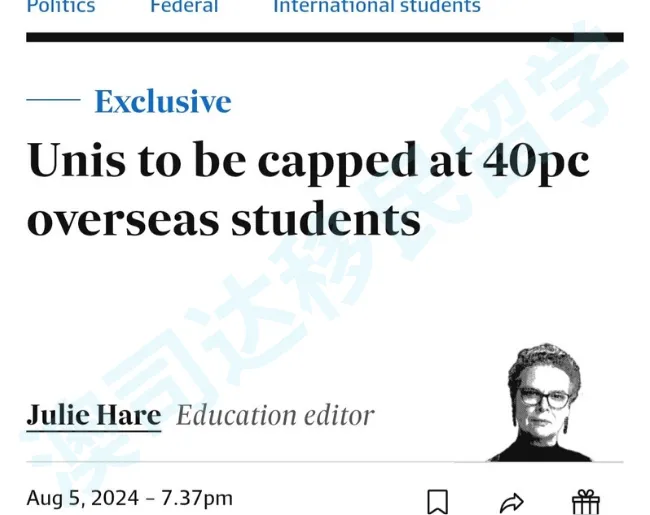Image resolution: width=650 pixels, height=515 pixels.
Task: Click the "overseas students" headline line
Action: point(223,219)
